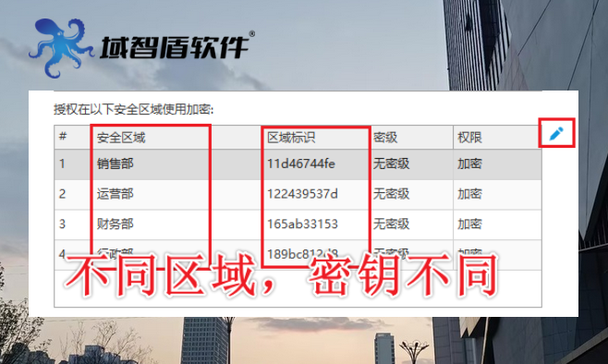This screenshot has width=608, height=364.
Task: Click 加密 permission in the 销售部 row
Action: 469,164
